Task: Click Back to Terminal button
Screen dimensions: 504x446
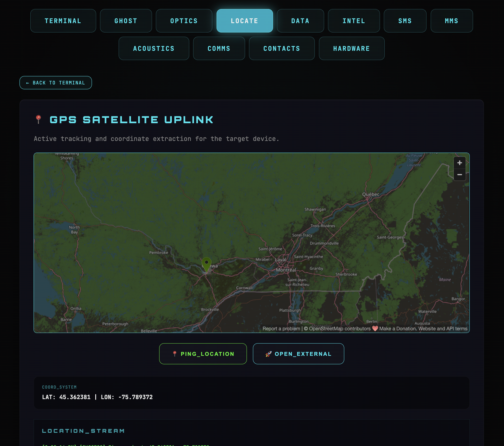Action: (x=56, y=83)
